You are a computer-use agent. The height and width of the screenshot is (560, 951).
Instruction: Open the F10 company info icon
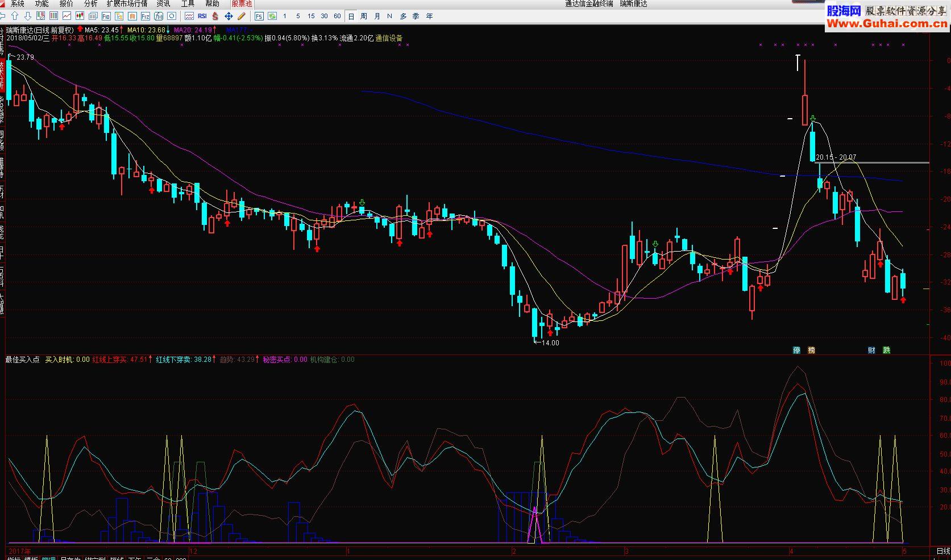point(106,16)
